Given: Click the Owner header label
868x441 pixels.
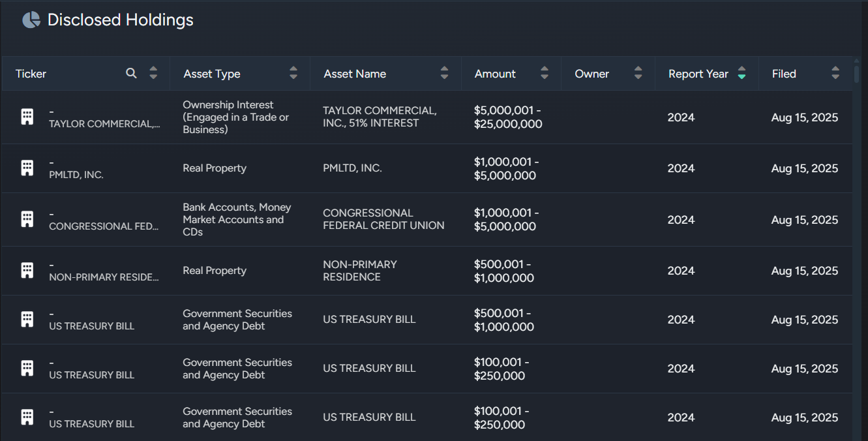Looking at the screenshot, I should 591,74.
